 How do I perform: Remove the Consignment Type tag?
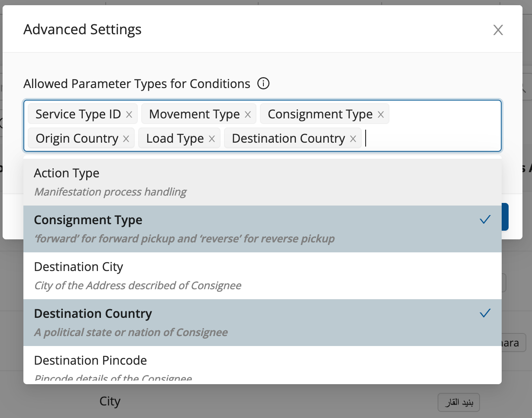pos(381,114)
